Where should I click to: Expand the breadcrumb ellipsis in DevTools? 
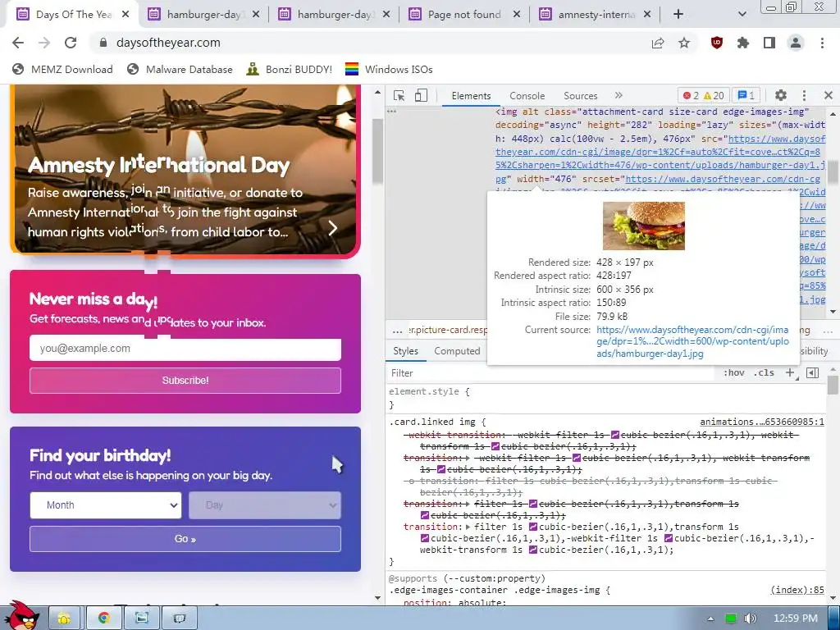click(397, 330)
